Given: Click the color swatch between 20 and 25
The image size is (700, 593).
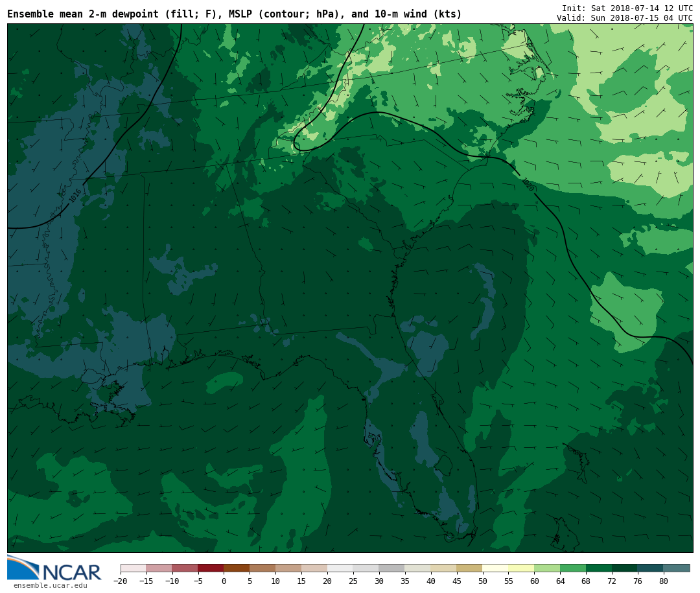Looking at the screenshot, I should (340, 568).
